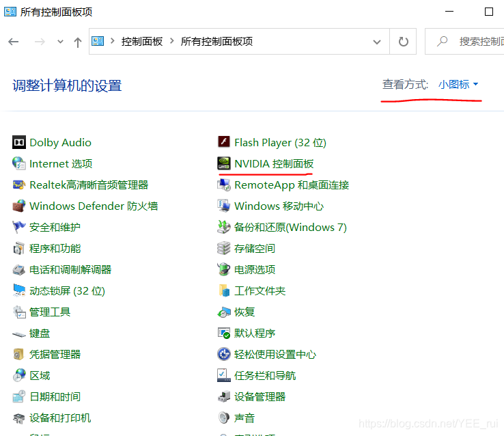
Task: Open the 区域 link text
Action: point(40,376)
